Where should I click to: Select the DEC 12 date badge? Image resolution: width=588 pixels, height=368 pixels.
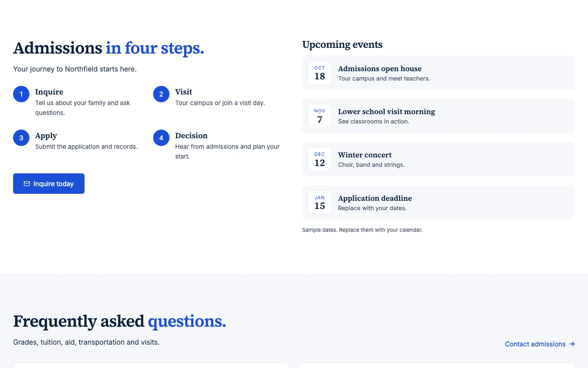pos(320,159)
